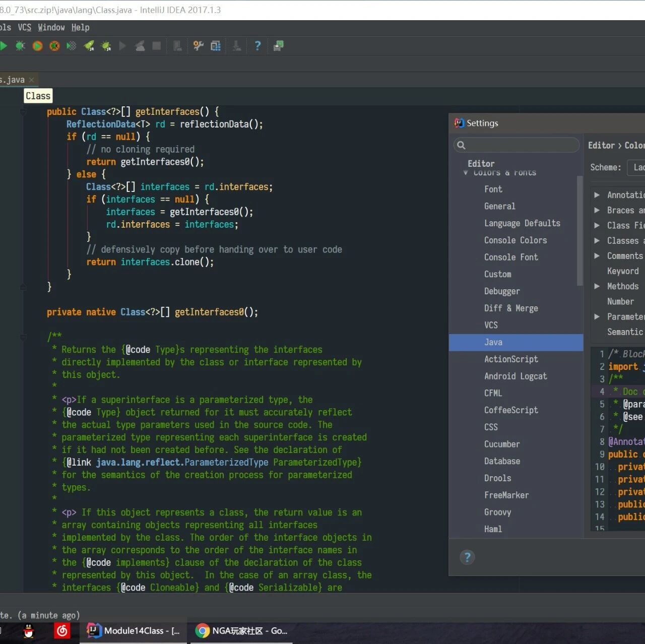Click the Editor heading in settings tree
Viewport: 645px width, 644px height.
[481, 163]
